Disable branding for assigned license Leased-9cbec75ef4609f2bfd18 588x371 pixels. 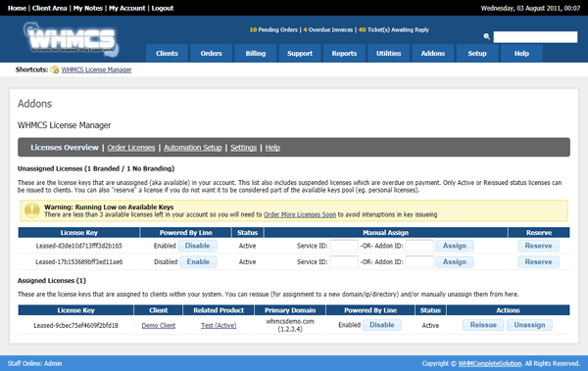pyautogui.click(x=382, y=325)
